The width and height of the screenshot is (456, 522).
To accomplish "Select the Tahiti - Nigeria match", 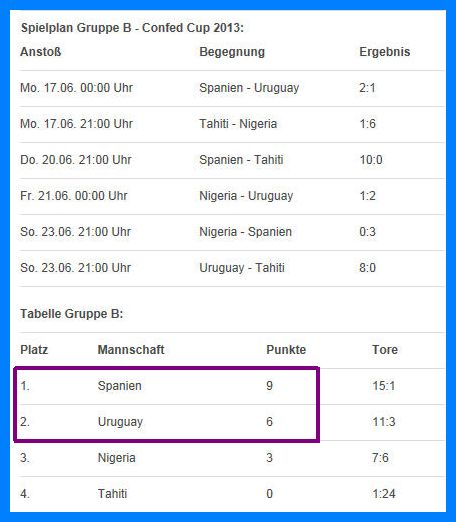I will [238, 124].
